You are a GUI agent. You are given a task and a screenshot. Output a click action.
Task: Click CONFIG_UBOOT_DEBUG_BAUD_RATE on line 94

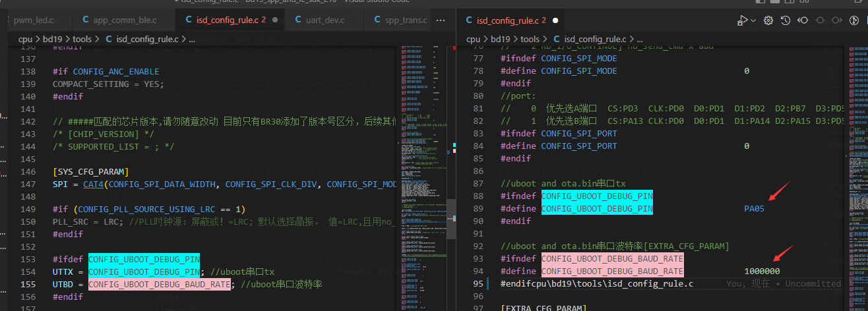coord(612,271)
